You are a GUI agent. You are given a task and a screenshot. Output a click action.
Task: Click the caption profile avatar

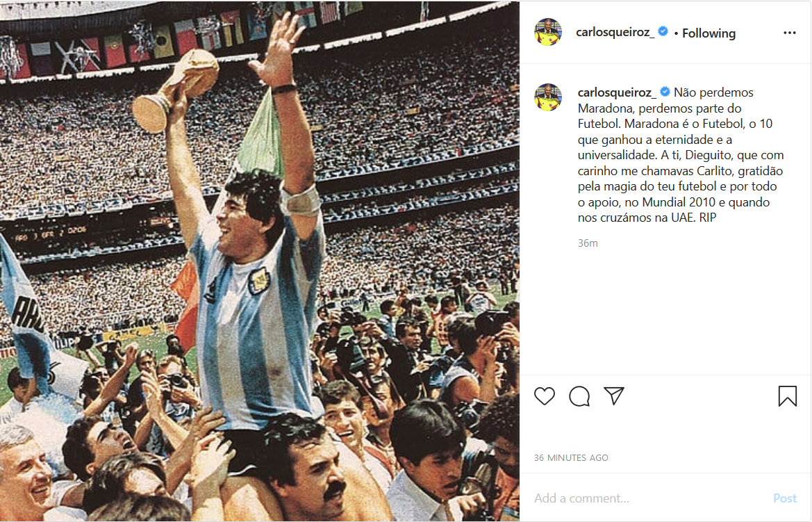[548, 97]
